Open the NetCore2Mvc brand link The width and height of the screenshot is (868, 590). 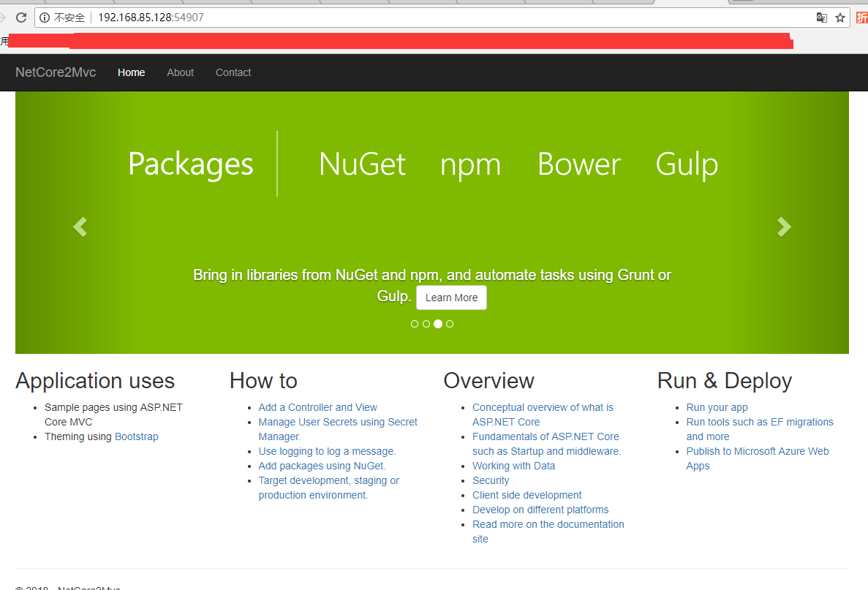56,72
